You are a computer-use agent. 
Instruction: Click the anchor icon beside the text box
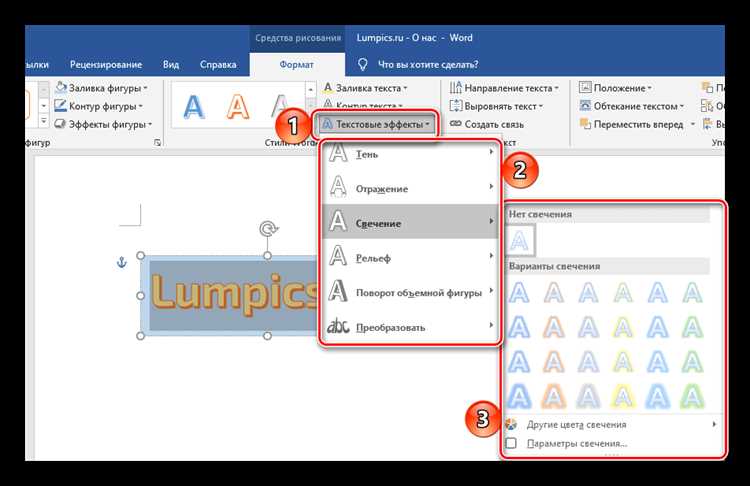121,262
